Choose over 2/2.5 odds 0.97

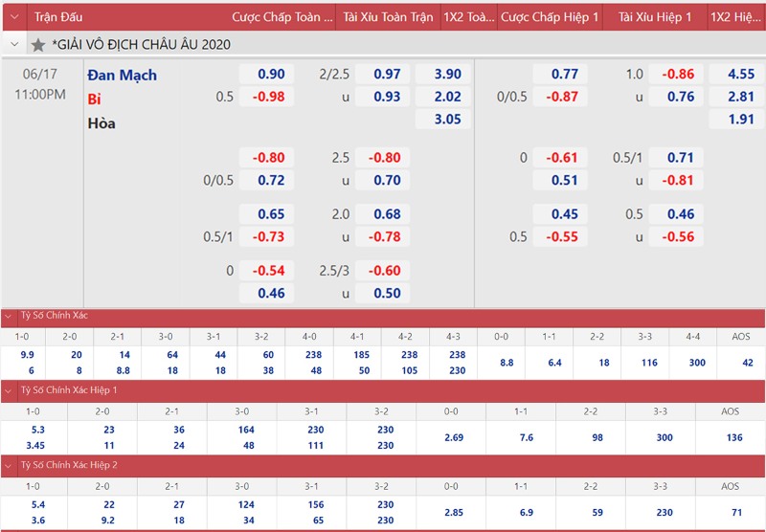(387, 75)
